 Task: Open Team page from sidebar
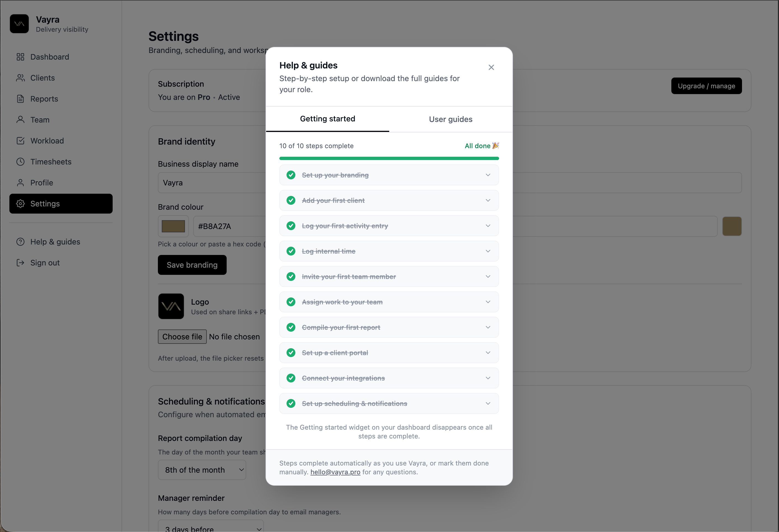coord(61,119)
